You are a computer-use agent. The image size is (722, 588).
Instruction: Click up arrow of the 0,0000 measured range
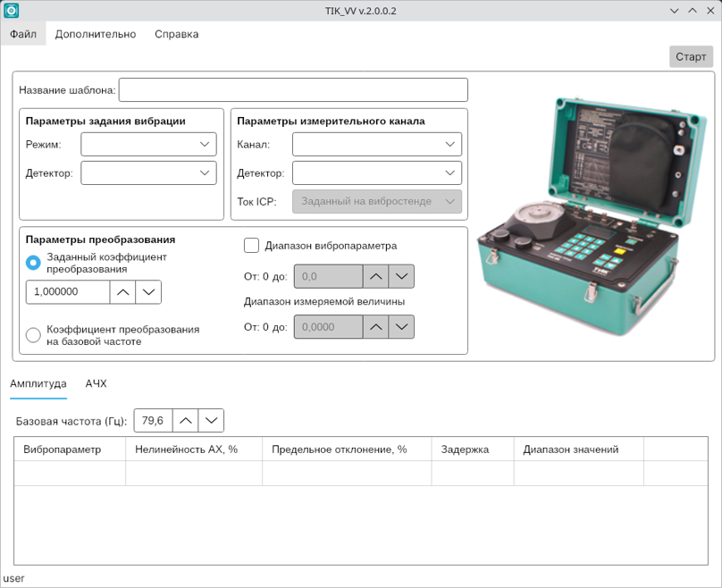[x=375, y=327]
